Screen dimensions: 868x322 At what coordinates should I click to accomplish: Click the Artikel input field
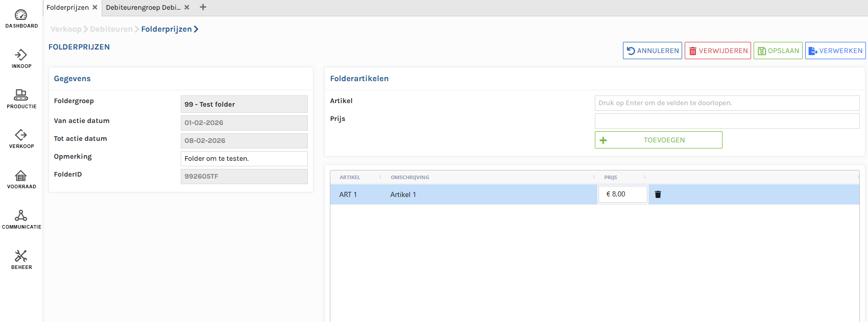click(x=727, y=103)
